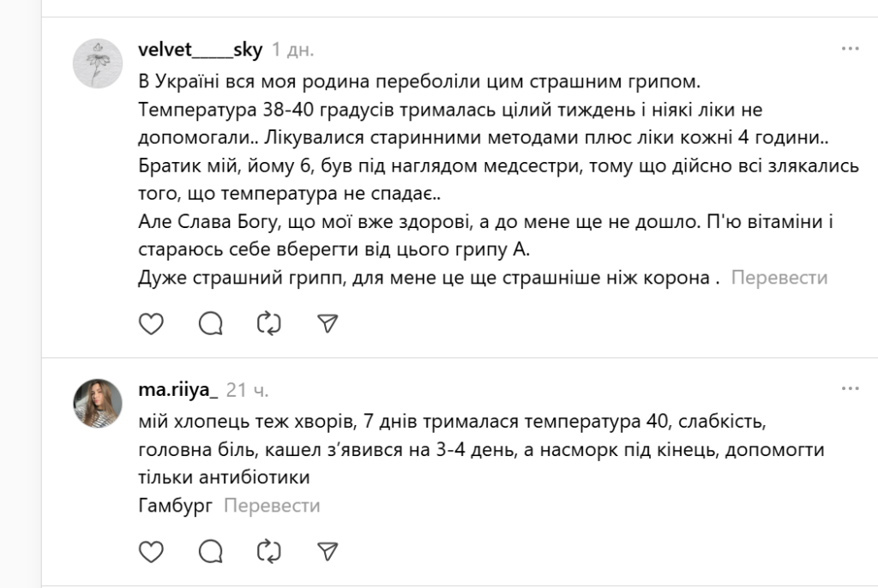Open the 21 ч. timestamp link
Viewport: 878px width, 588px height.
248,390
